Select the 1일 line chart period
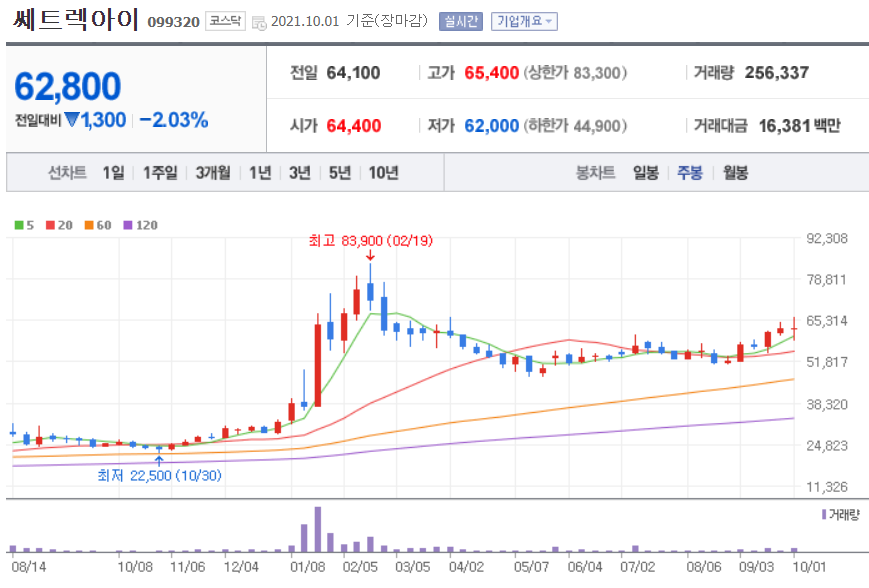Image resolution: width=869 pixels, height=588 pixels. click(x=113, y=173)
